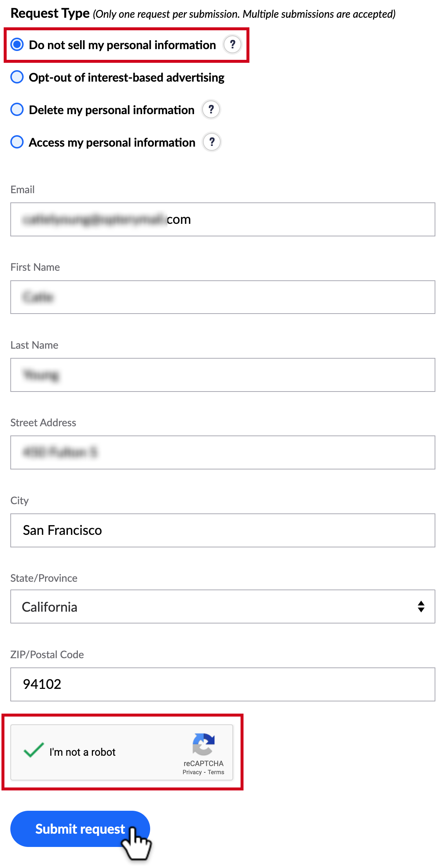The height and width of the screenshot is (868, 442).
Task: Click the reCAPTCHA logo icon
Action: click(204, 744)
